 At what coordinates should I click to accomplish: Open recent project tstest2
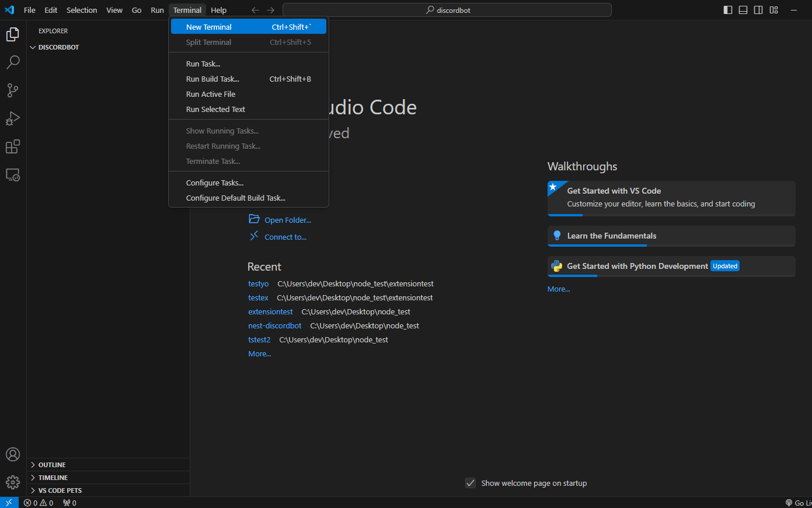pyautogui.click(x=259, y=339)
